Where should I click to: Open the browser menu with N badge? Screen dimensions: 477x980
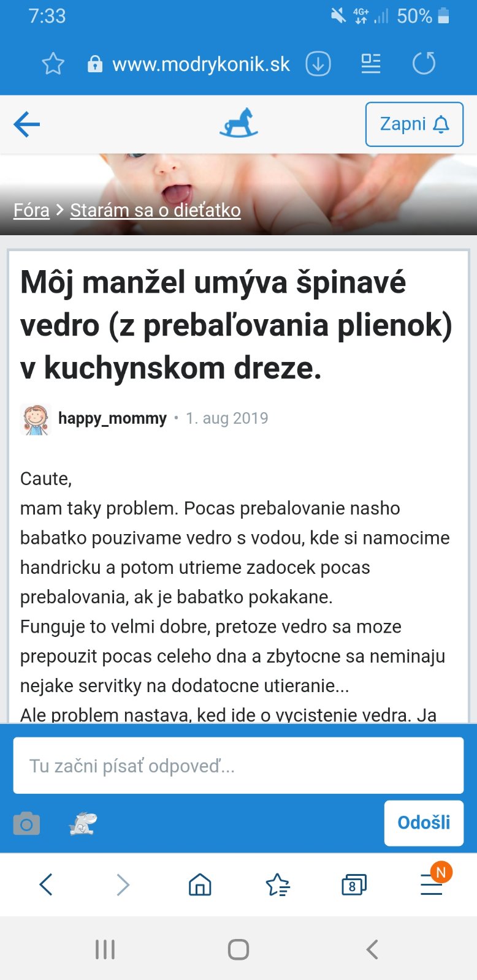[x=432, y=885]
